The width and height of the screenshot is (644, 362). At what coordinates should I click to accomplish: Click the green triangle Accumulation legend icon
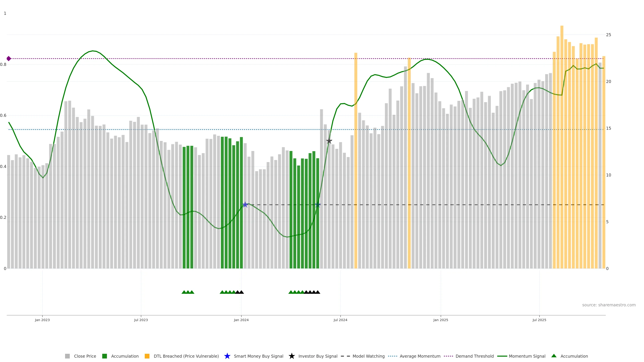pyautogui.click(x=554, y=356)
